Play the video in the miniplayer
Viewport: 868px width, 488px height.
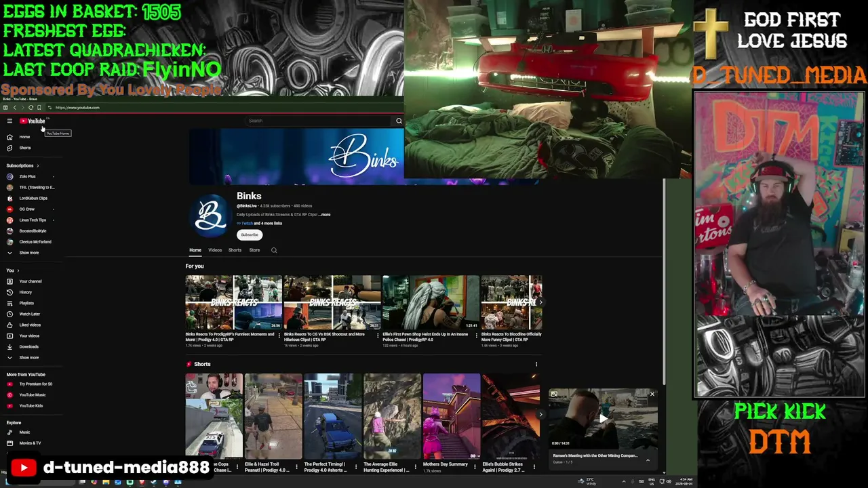pos(603,418)
